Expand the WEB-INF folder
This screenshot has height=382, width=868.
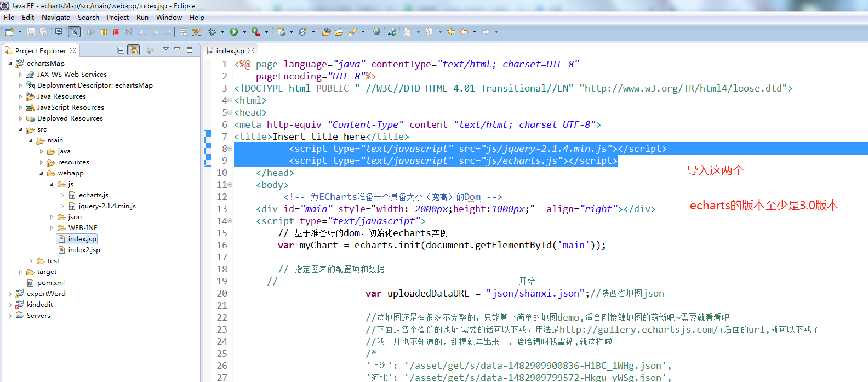click(x=52, y=228)
